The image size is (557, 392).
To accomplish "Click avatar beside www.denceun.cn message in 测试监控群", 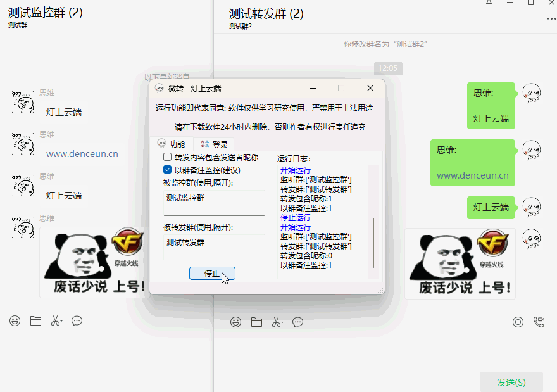I will [x=23, y=144].
